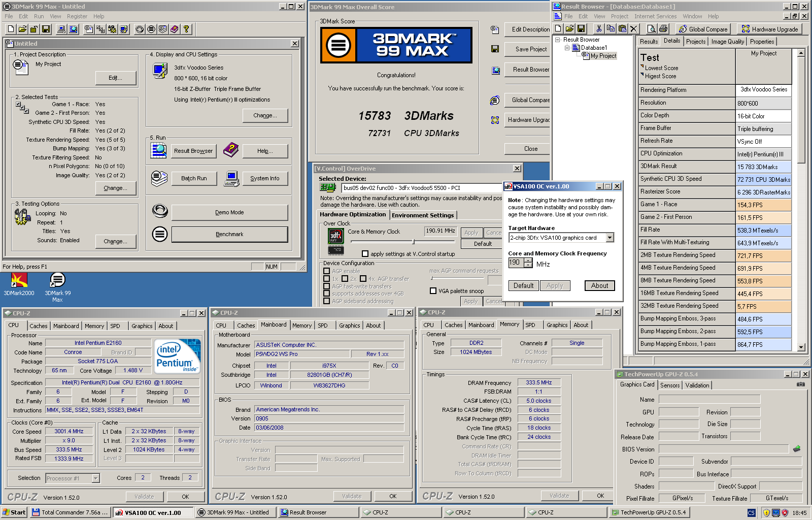
Task: Click the Benchmark button in 3DMark 99 Max
Action: pyautogui.click(x=229, y=234)
